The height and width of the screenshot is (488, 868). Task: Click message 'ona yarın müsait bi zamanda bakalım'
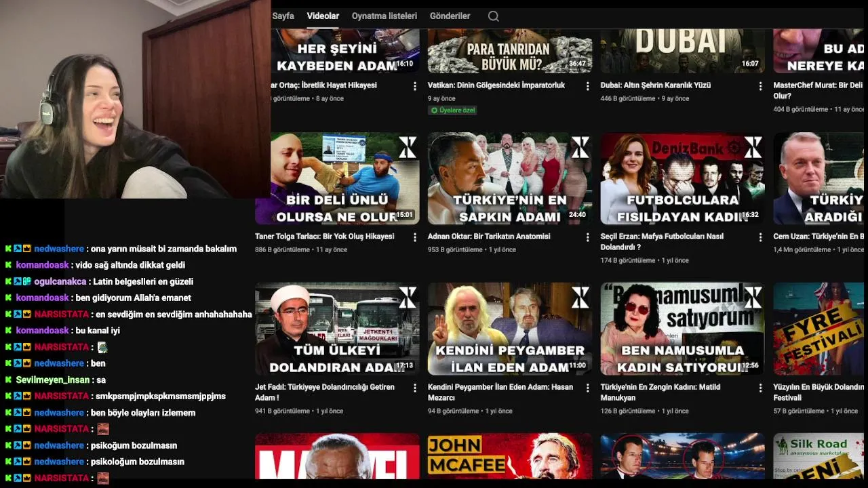tap(164, 249)
